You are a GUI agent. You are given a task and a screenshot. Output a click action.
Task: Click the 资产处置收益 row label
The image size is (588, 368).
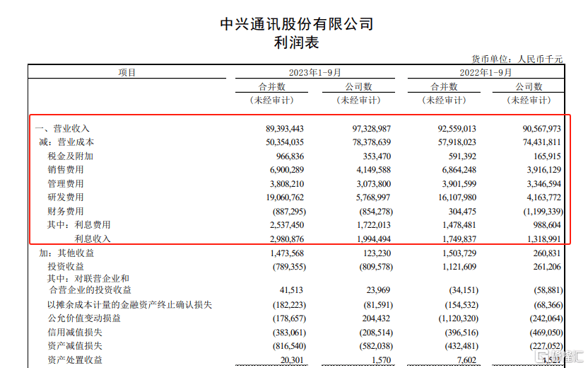tap(75, 360)
